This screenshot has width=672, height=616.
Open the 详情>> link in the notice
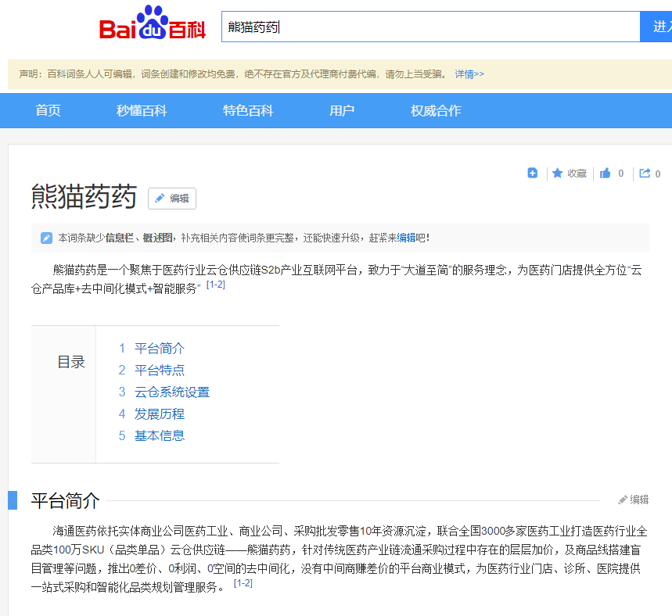[x=469, y=74]
